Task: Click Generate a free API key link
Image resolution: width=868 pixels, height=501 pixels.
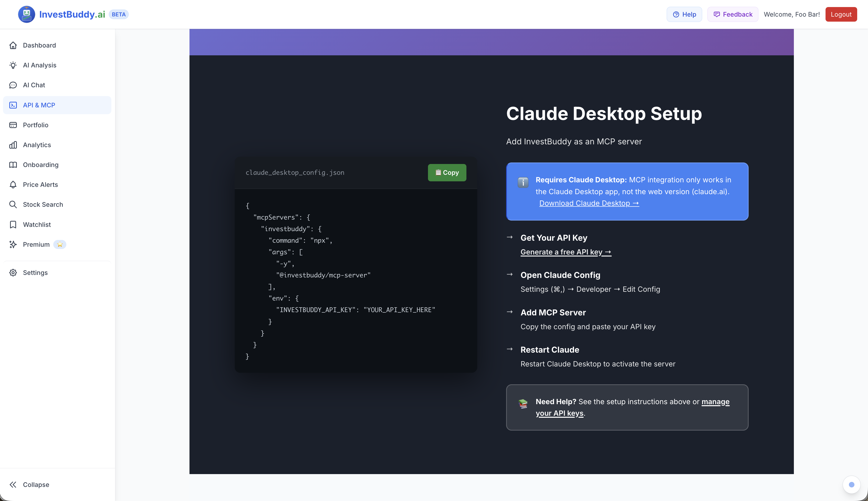Action: (565, 252)
